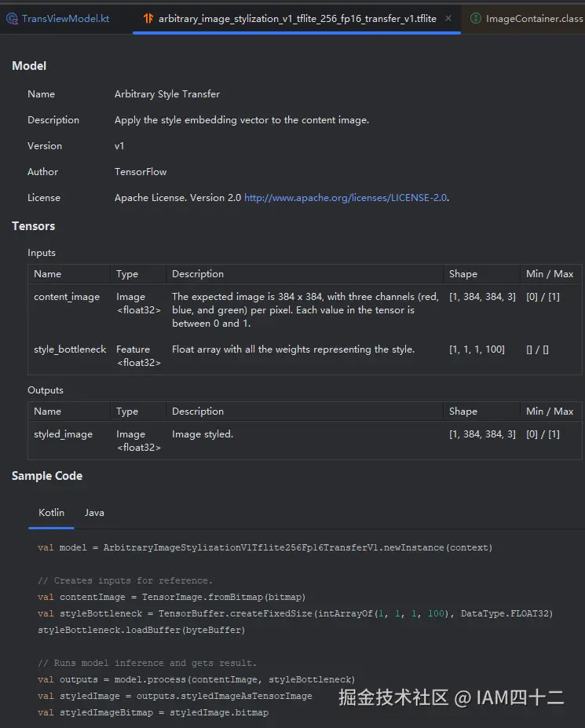Open the Apache LICENSE-2.0 link
This screenshot has height=728, width=585.
click(x=346, y=198)
